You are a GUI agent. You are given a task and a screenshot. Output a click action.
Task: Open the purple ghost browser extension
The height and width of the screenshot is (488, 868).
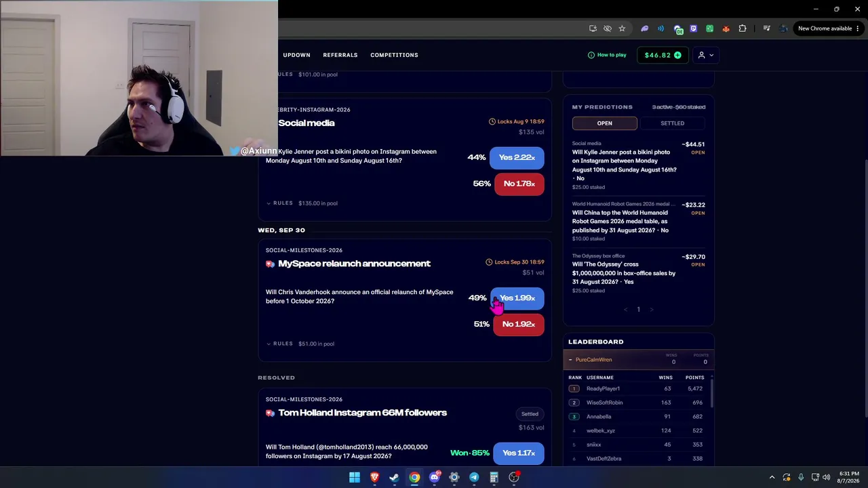click(644, 28)
